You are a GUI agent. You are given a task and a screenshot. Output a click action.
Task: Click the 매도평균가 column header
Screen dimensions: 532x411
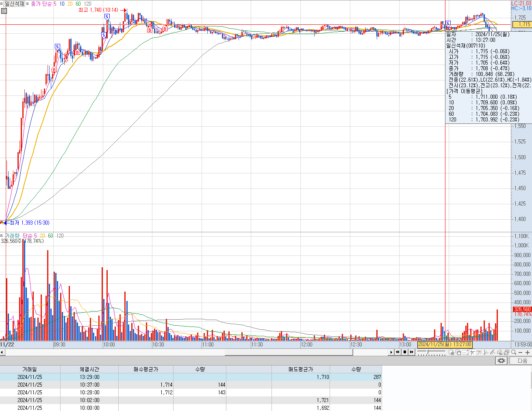(301, 369)
